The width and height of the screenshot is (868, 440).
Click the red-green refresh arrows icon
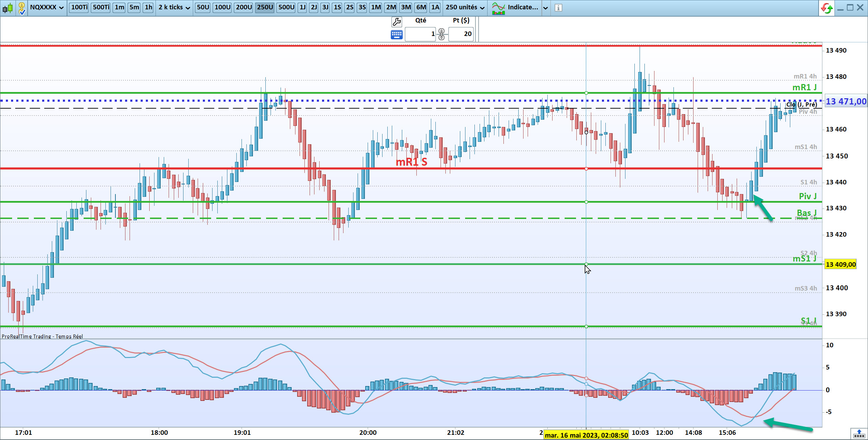point(827,8)
